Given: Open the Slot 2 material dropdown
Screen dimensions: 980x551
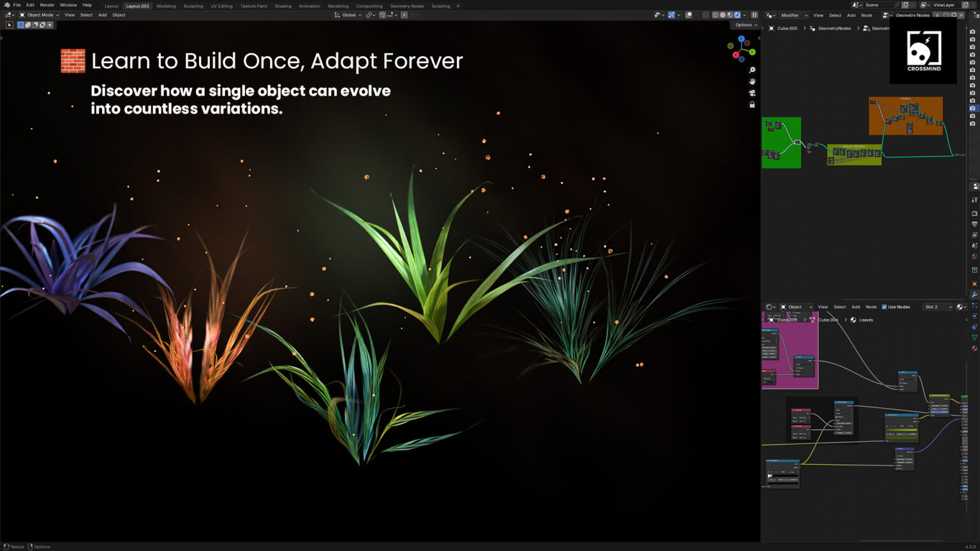Looking at the screenshot, I should (x=937, y=307).
